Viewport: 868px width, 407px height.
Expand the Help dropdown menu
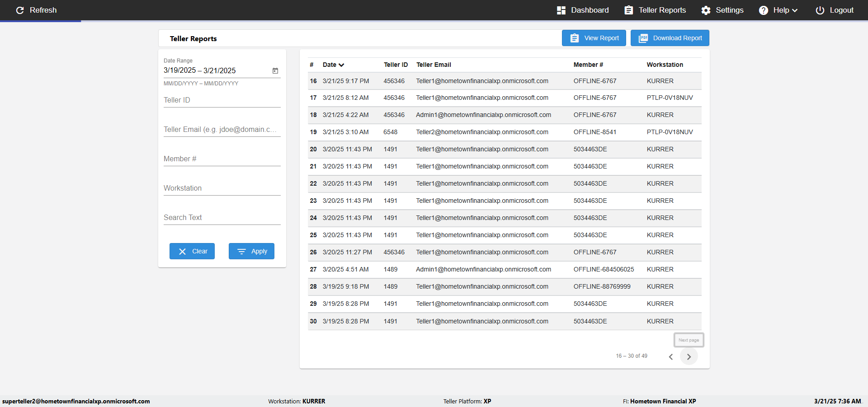(778, 10)
